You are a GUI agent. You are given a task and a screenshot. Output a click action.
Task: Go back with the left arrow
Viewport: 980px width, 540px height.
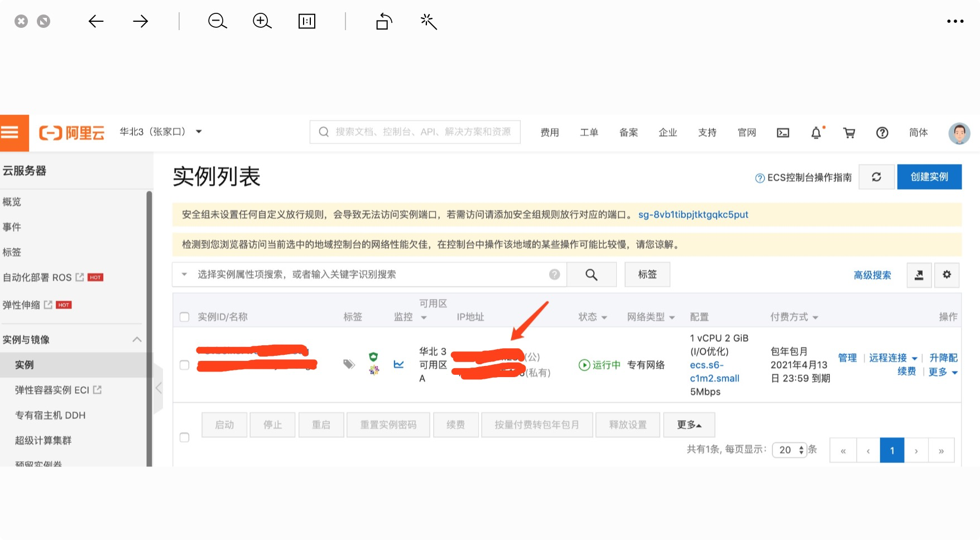pos(96,21)
